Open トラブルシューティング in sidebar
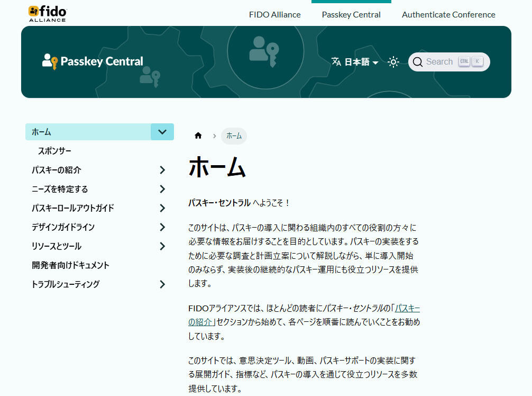The image size is (532, 396). (66, 284)
